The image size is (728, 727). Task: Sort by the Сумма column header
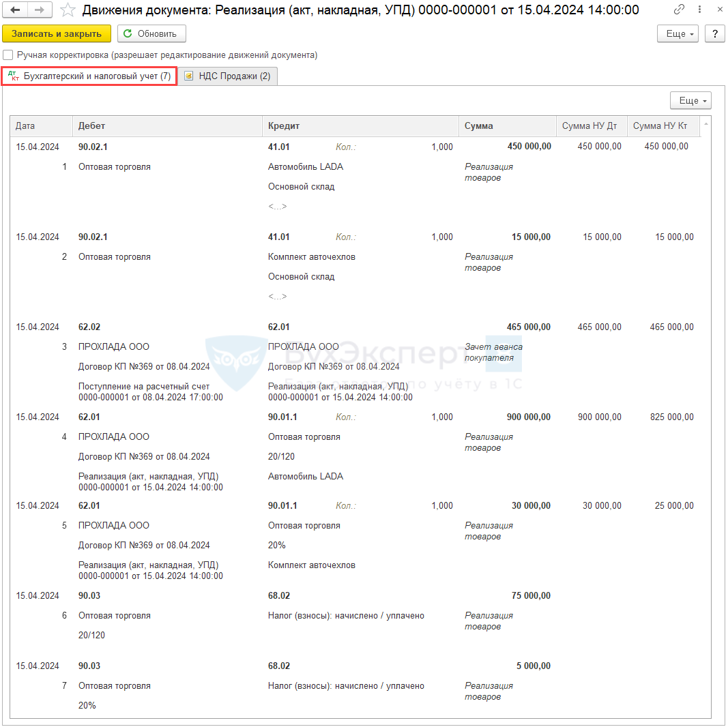pyautogui.click(x=508, y=125)
